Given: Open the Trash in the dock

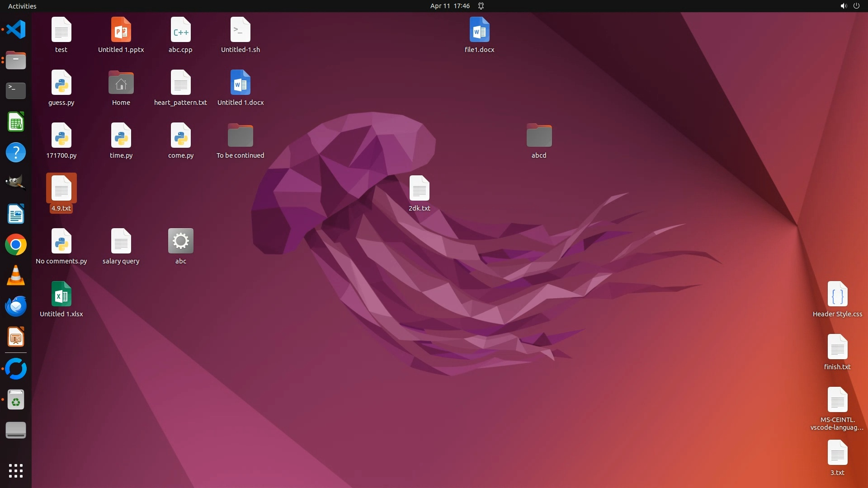Looking at the screenshot, I should pos(16,400).
